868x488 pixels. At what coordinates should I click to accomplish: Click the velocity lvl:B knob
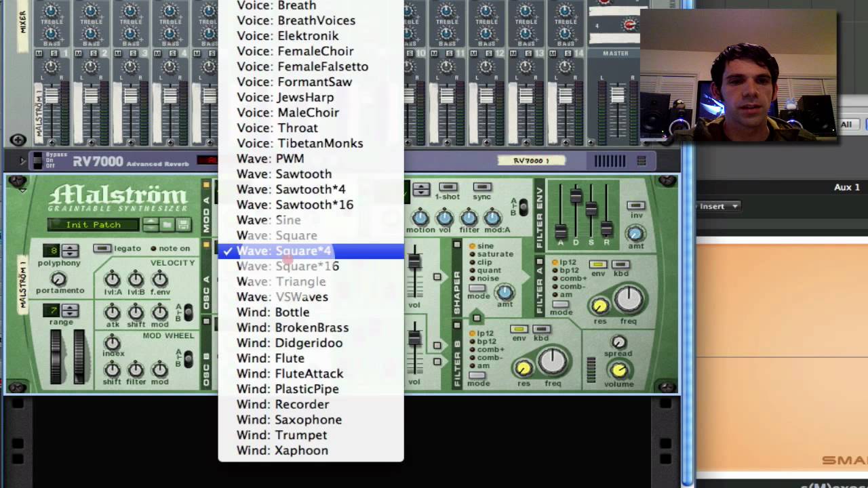(x=136, y=279)
